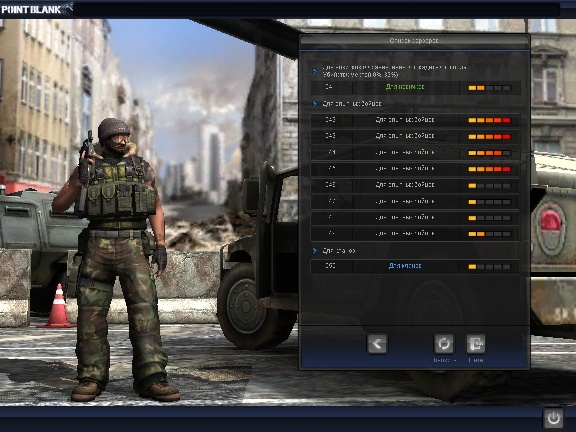Screen dimensions: 576x432
Task: Select second full-load server in second category
Action: (415, 136)
